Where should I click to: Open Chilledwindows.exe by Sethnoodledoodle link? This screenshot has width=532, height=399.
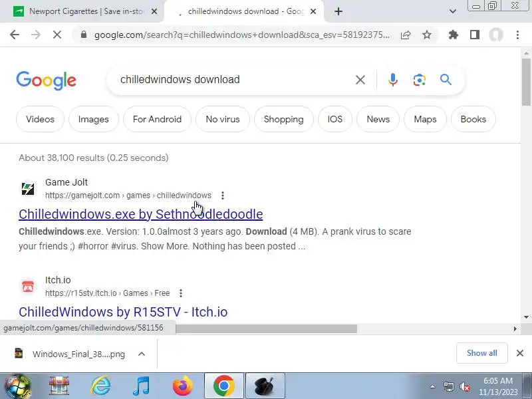click(141, 214)
